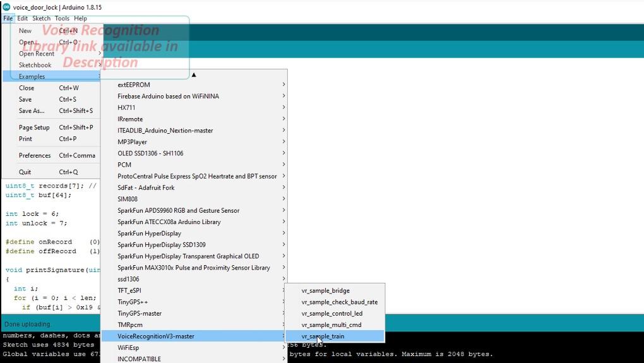Expand the SIM808 examples

click(x=194, y=199)
